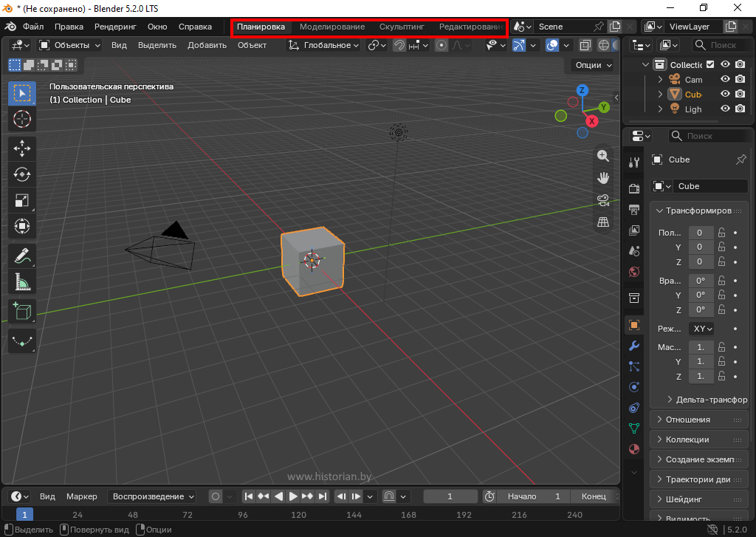Open the World properties tab
Viewport: 756px width, 537px height.
point(634,272)
